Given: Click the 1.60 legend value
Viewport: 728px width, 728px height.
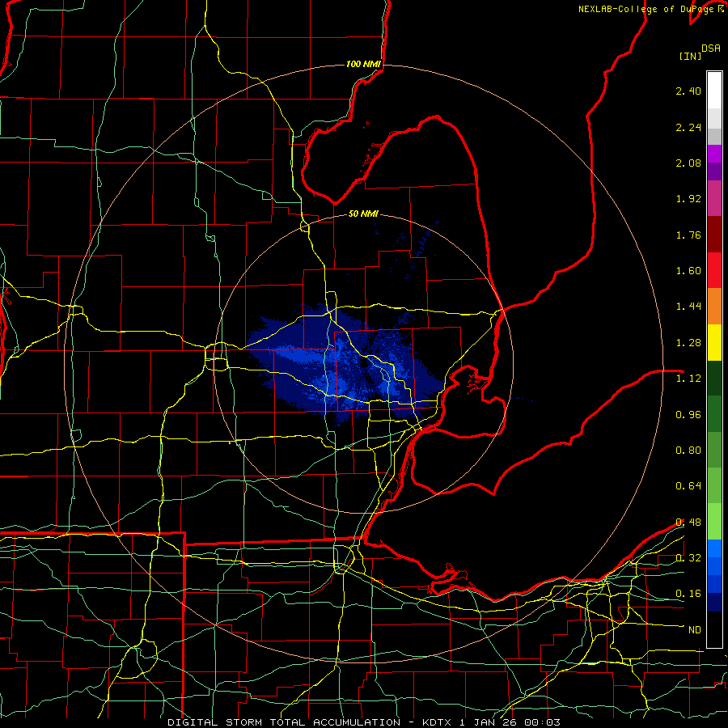Looking at the screenshot, I should [688, 271].
